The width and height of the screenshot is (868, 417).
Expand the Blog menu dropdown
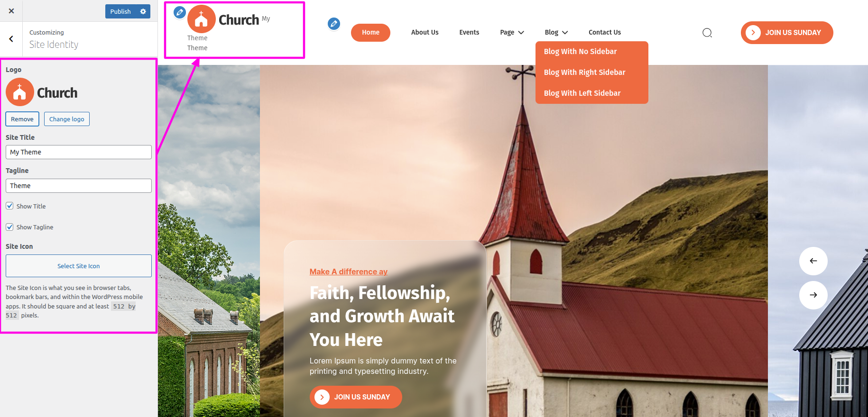coord(556,32)
